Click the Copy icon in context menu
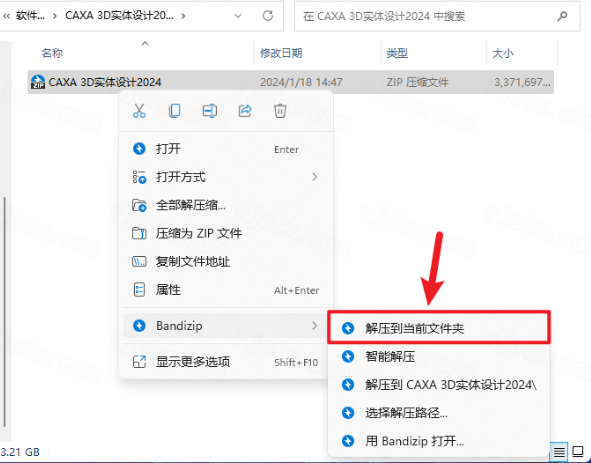591x463 pixels. coord(174,111)
